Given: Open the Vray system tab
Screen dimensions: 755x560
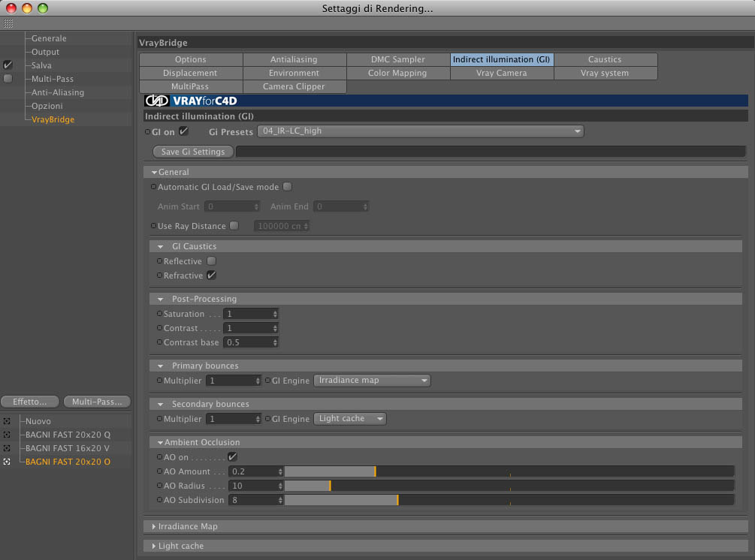Looking at the screenshot, I should (606, 73).
